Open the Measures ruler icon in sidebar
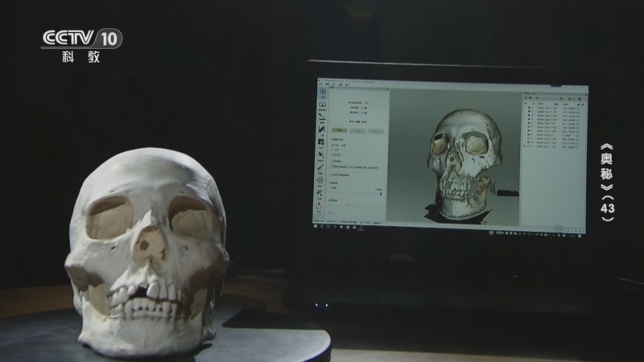This screenshot has width=644, height=362. [320, 167]
